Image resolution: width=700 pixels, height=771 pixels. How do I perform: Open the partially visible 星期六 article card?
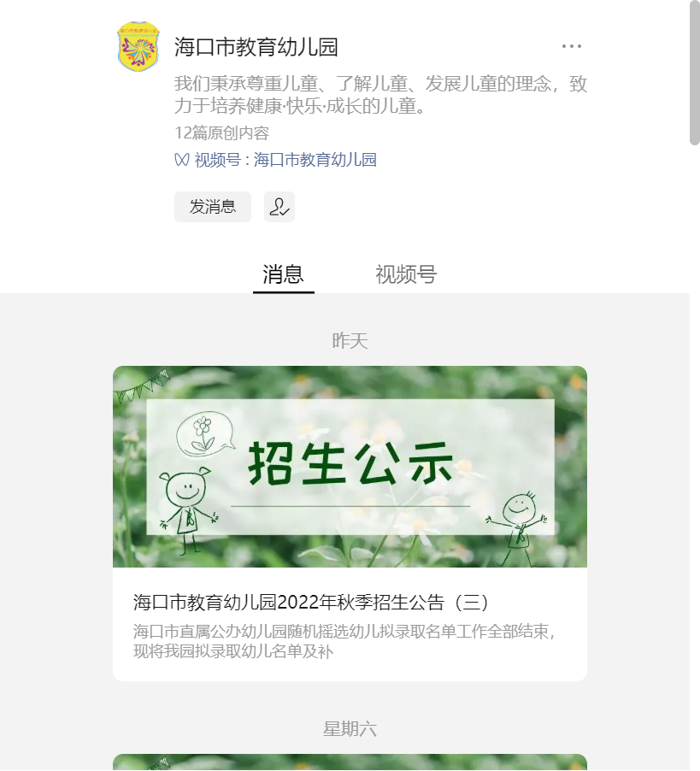[350, 762]
